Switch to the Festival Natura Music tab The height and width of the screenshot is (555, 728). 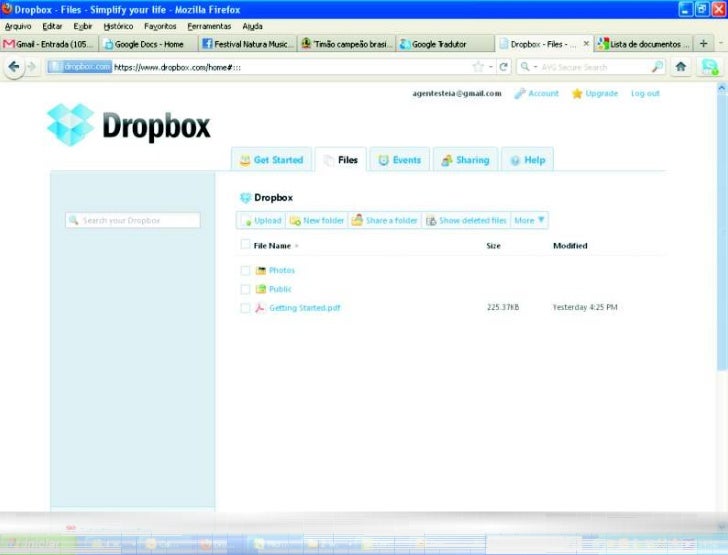(x=247, y=44)
